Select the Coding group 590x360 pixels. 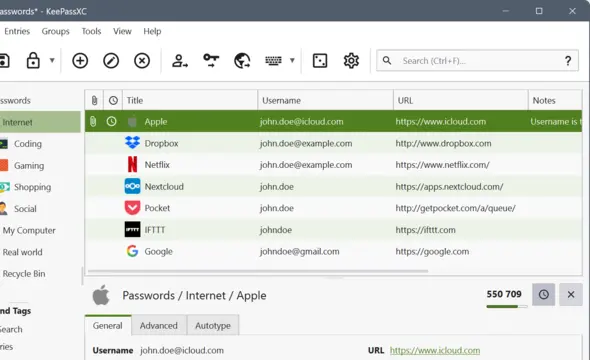(x=28, y=144)
